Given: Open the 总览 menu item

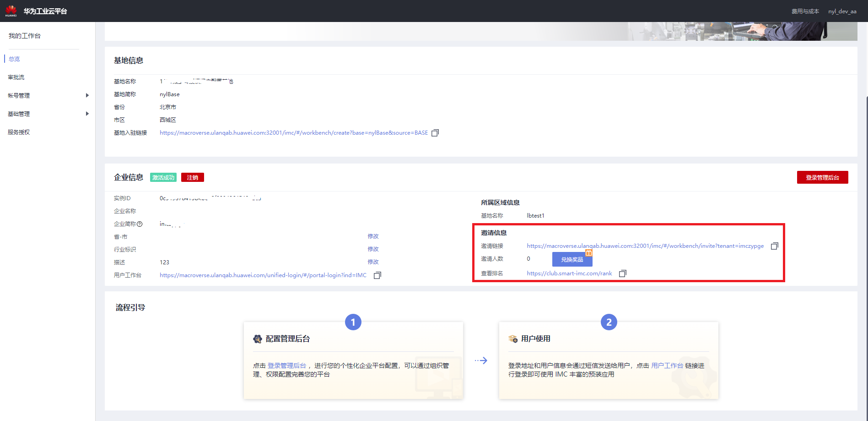Looking at the screenshot, I should click(x=14, y=59).
